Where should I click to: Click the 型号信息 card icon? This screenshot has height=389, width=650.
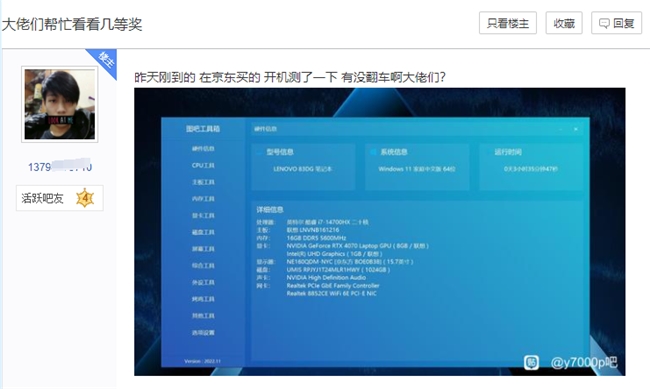point(259,152)
